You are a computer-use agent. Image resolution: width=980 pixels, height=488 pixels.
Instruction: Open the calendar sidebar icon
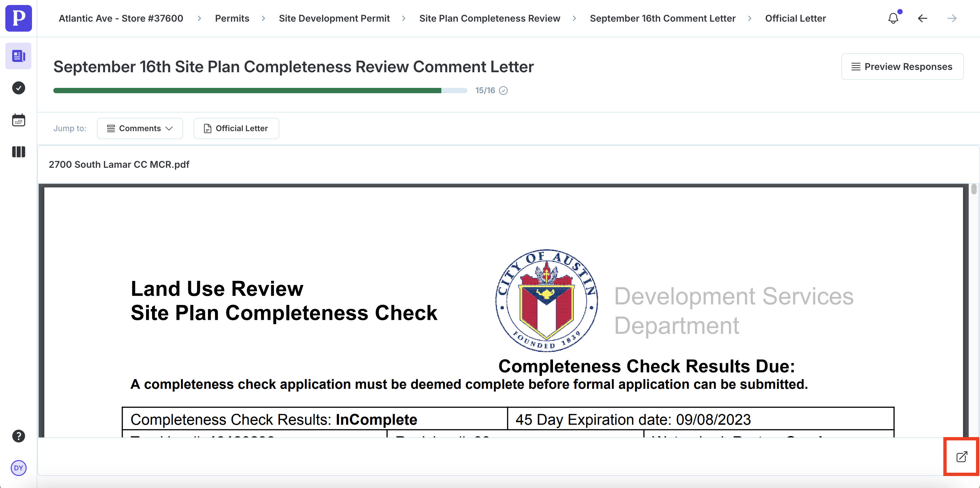click(18, 120)
